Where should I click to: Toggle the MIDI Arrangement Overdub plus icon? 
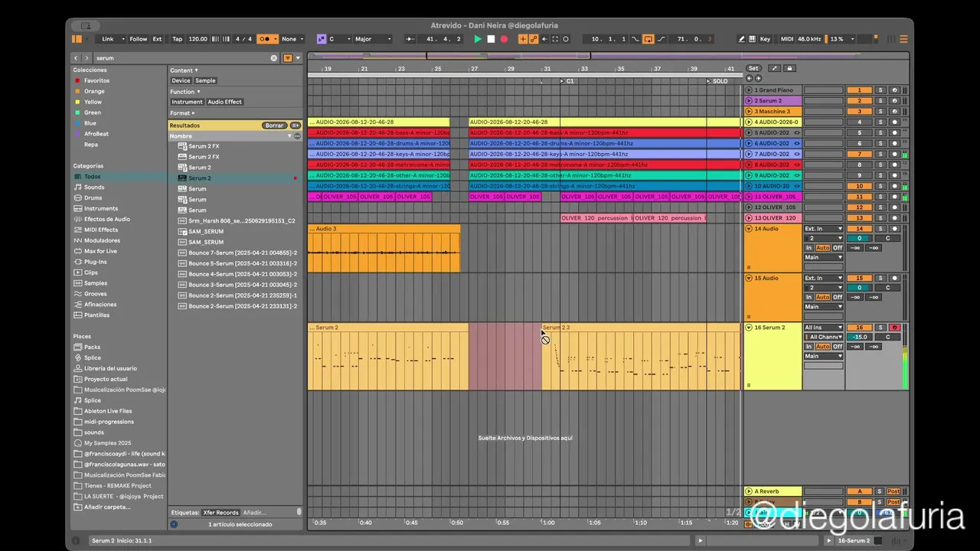click(524, 39)
